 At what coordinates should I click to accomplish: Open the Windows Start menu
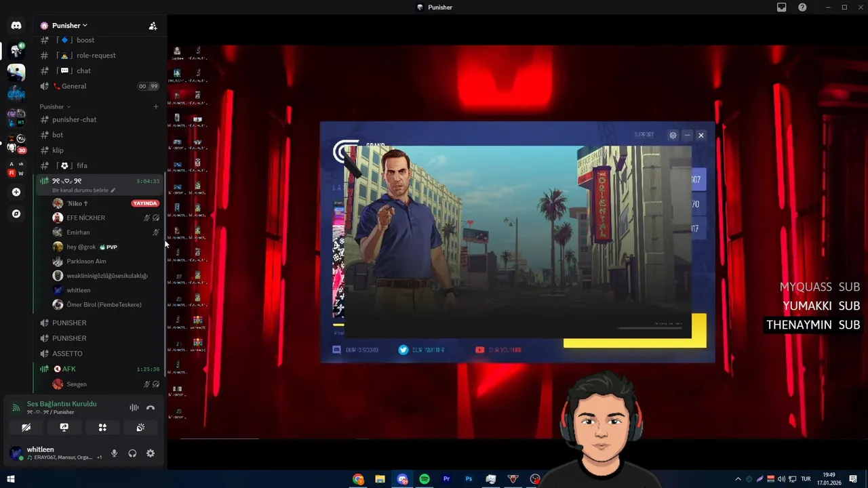[10, 479]
